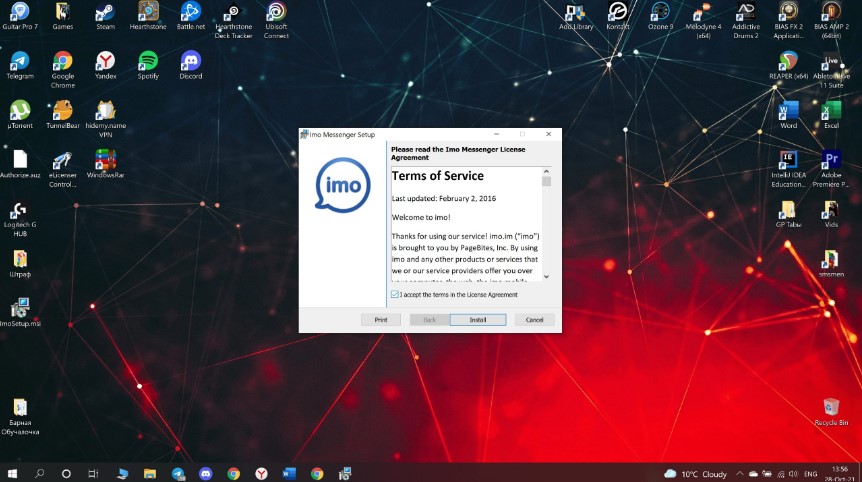Select the Word desktop shortcut
The width and height of the screenshot is (862, 482).
[x=788, y=115]
